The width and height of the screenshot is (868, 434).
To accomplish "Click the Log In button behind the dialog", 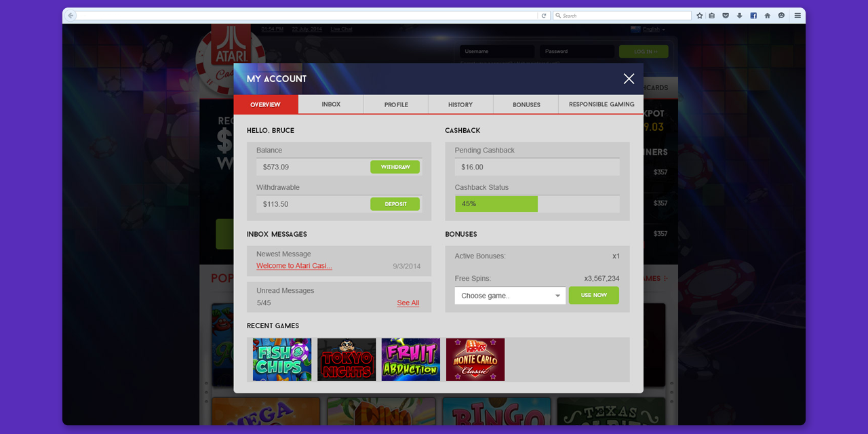I will point(644,52).
